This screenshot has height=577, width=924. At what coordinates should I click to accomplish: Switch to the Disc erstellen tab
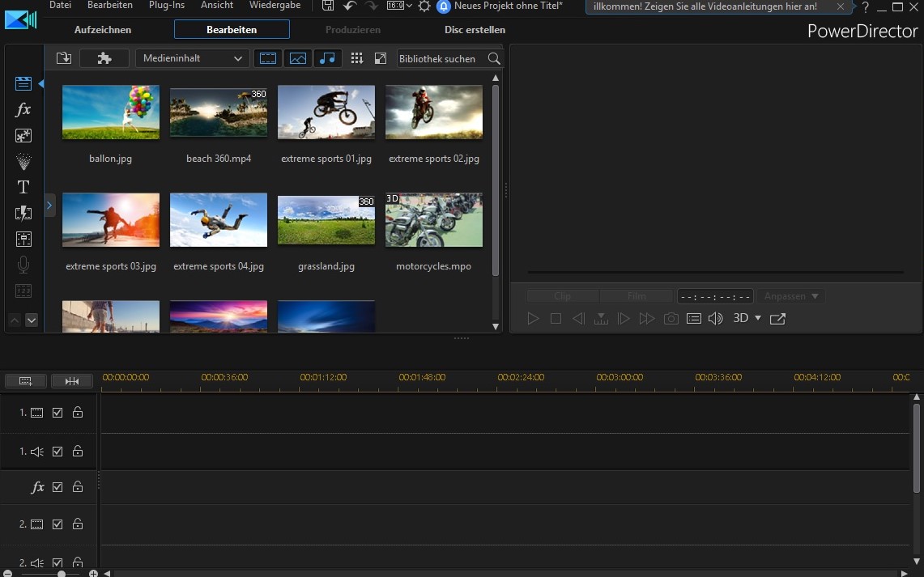click(475, 29)
